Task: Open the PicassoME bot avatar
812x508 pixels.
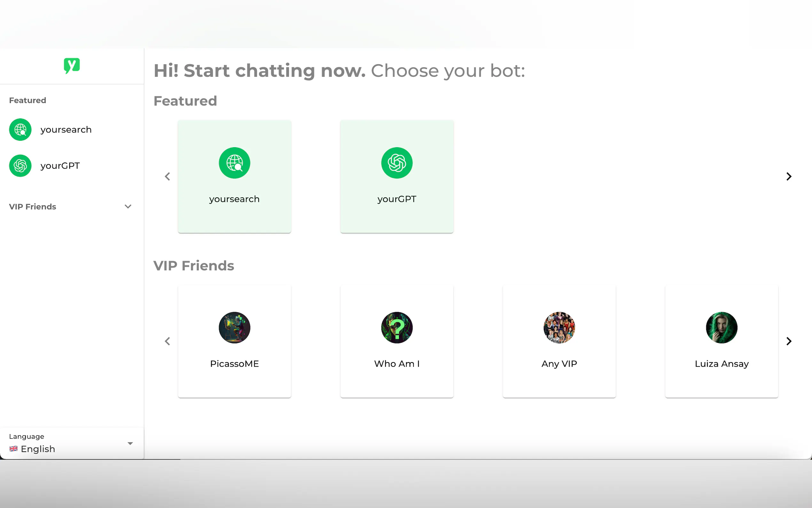Action: 234,328
